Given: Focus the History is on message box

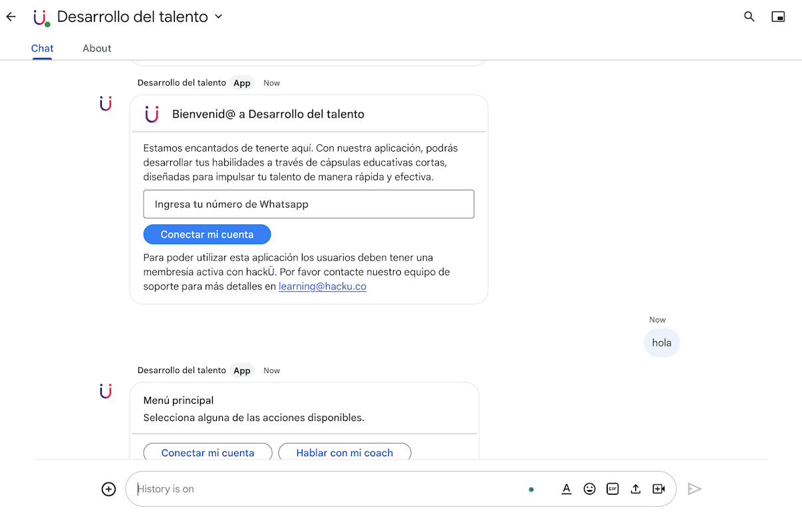Looking at the screenshot, I should 326,489.
